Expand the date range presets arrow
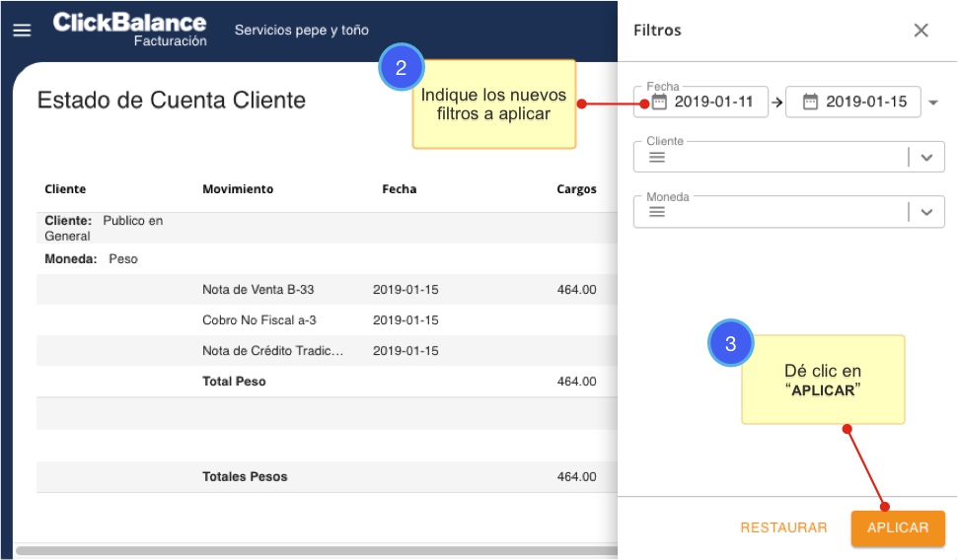The width and height of the screenshot is (958, 560). pos(933,103)
